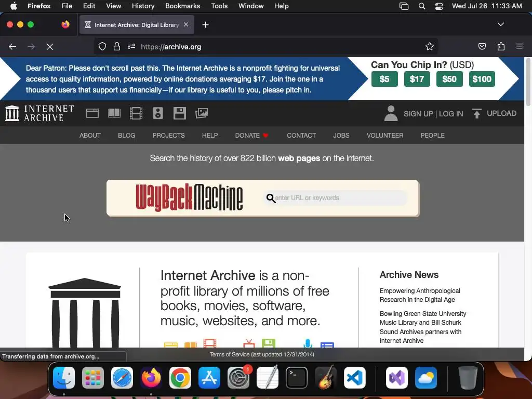Click the SIGN UP link
532x399 pixels.
tap(418, 114)
